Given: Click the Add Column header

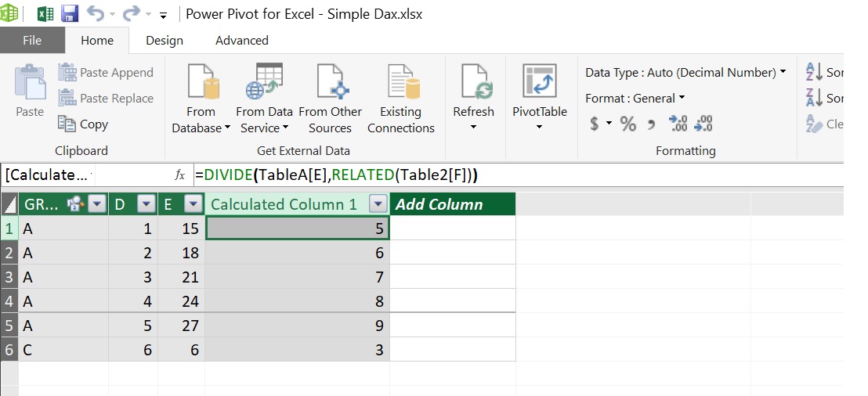Looking at the screenshot, I should click(x=453, y=204).
